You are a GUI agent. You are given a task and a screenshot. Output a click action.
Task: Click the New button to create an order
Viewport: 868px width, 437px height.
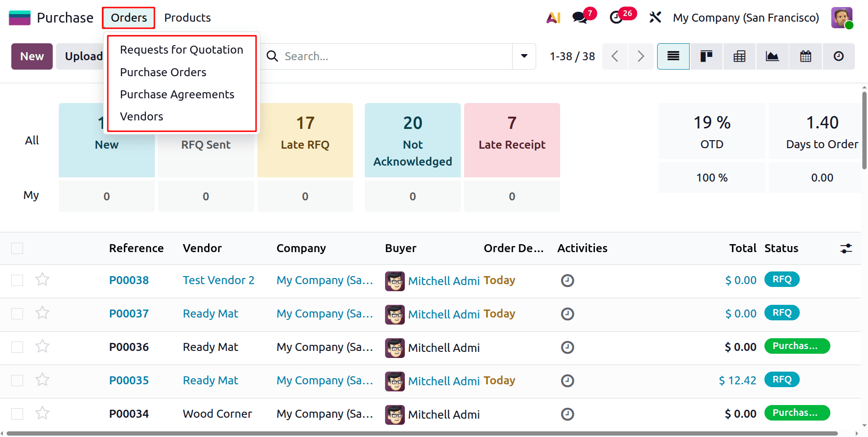click(32, 56)
